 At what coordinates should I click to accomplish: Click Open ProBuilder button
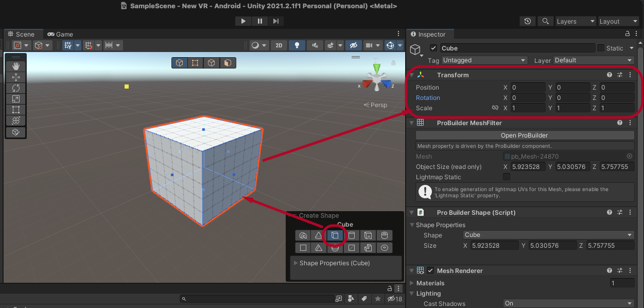tap(525, 135)
